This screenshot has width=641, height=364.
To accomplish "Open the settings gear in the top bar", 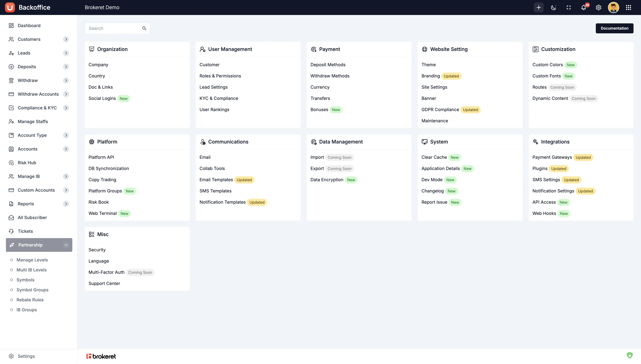I will point(598,7).
